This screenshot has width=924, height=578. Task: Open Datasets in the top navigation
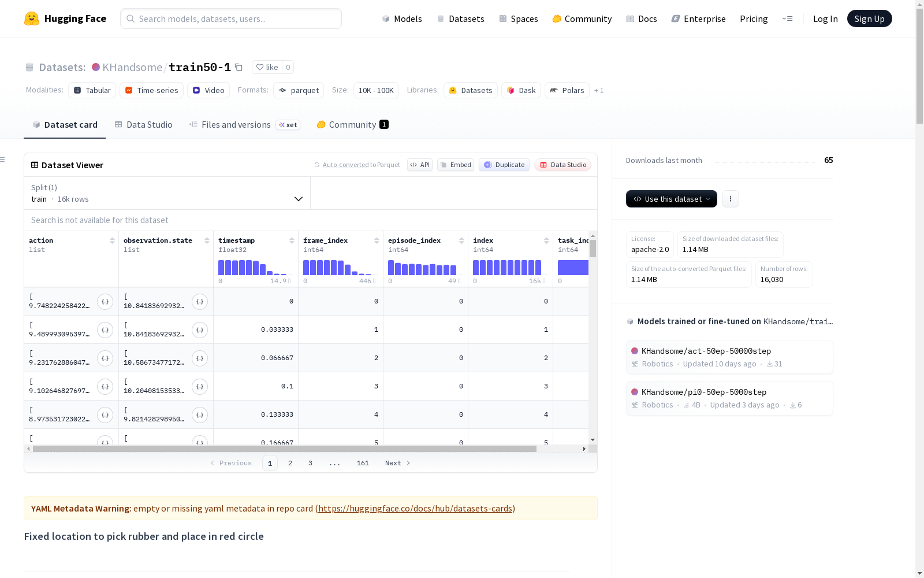pos(460,18)
